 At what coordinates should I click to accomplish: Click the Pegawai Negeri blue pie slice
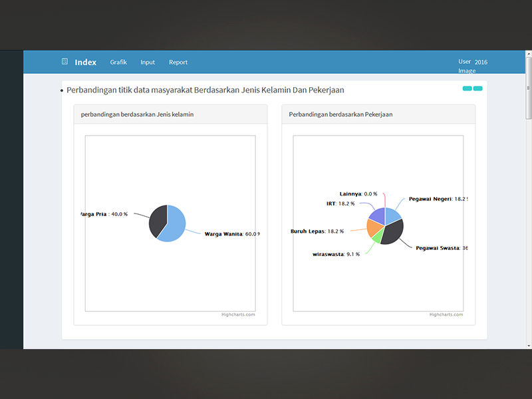point(392,215)
